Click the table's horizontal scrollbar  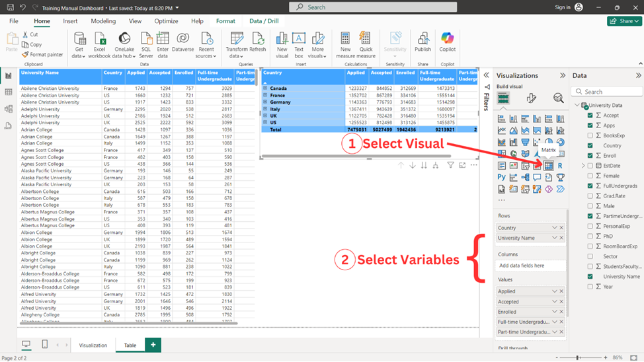pyautogui.click(x=128, y=323)
